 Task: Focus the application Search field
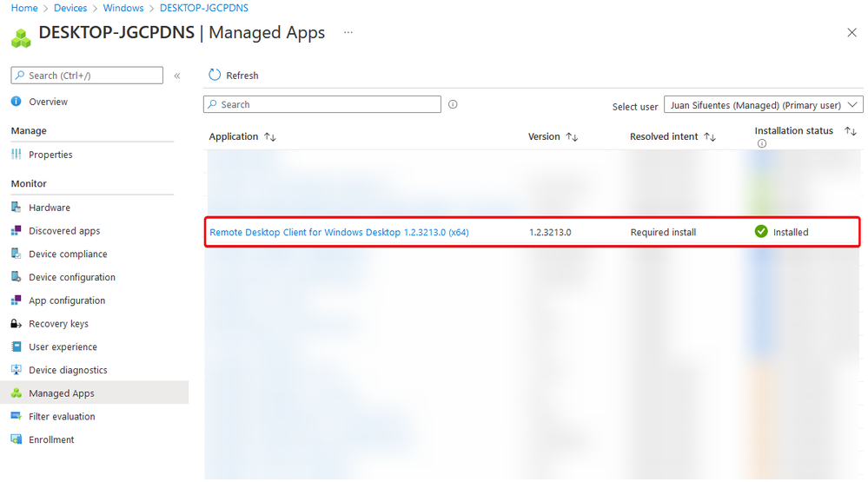click(322, 104)
